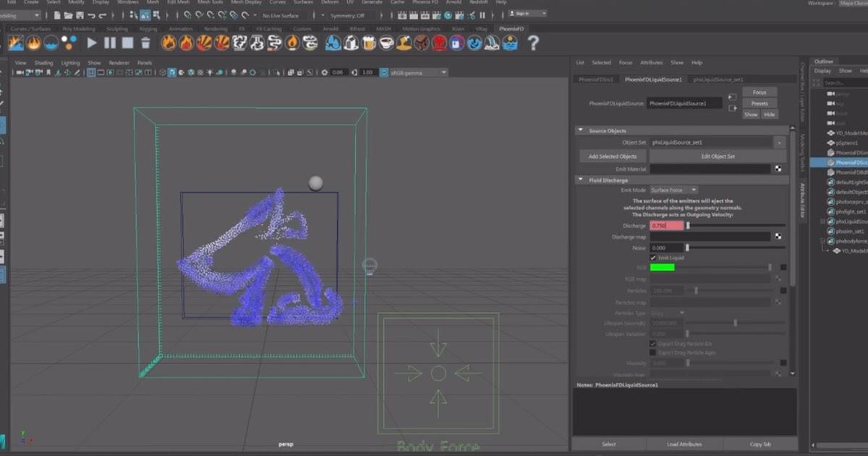Image resolution: width=868 pixels, height=456 pixels.
Task: Open the Symmetry: Off dropdown
Action: pos(352,15)
